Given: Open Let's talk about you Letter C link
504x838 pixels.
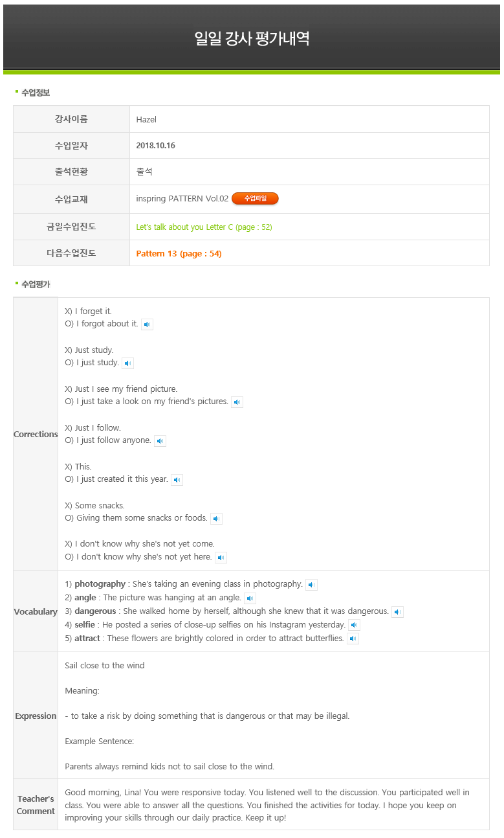Looking at the screenshot, I should tap(204, 227).
